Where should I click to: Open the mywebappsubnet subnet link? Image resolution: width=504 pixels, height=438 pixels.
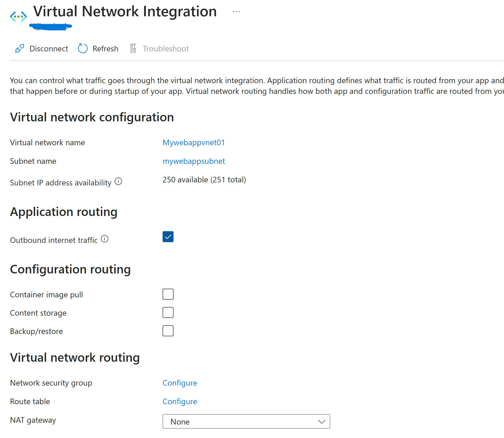[x=194, y=161]
